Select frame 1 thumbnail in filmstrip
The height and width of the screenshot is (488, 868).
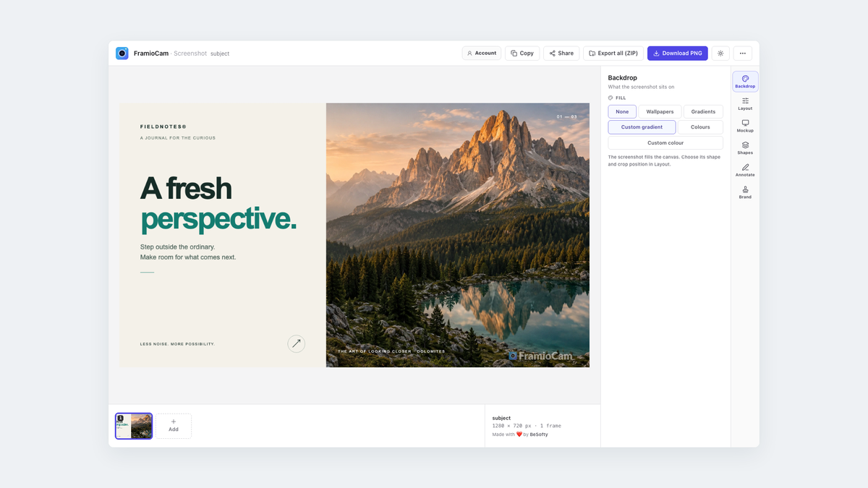tap(134, 427)
